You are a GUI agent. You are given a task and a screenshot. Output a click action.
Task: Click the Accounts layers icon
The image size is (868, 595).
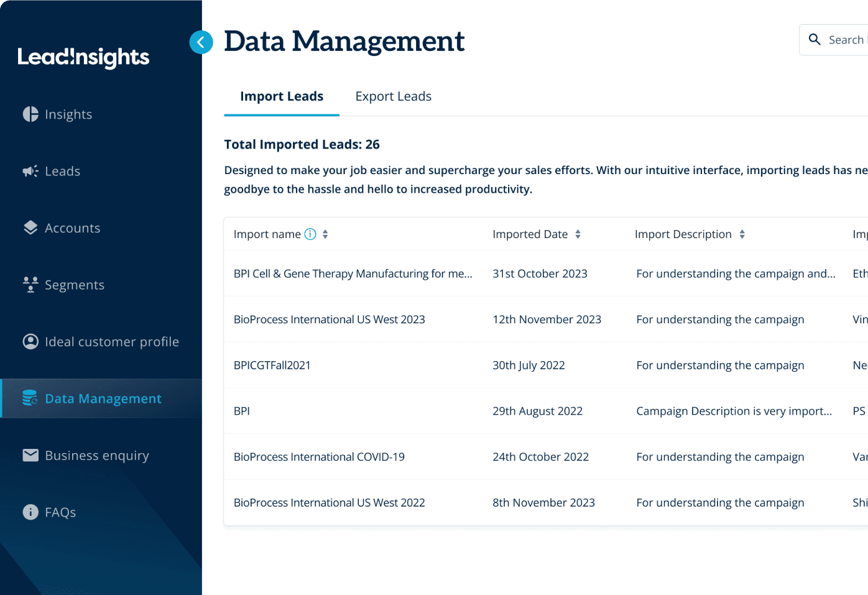pos(30,228)
